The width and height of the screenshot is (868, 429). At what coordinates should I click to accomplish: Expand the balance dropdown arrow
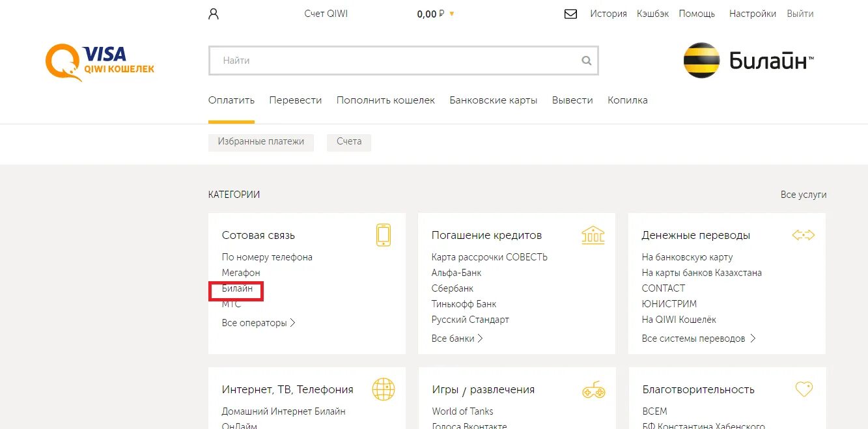pos(452,14)
